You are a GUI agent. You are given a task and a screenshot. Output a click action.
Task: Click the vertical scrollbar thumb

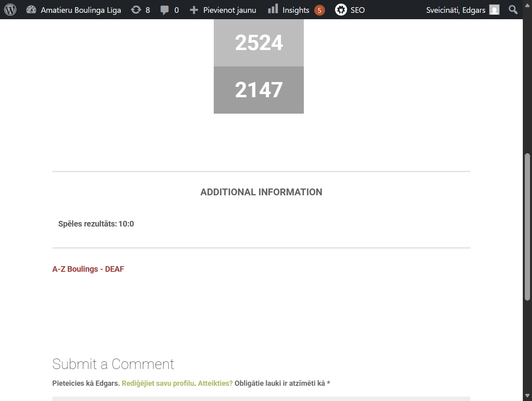(x=527, y=227)
